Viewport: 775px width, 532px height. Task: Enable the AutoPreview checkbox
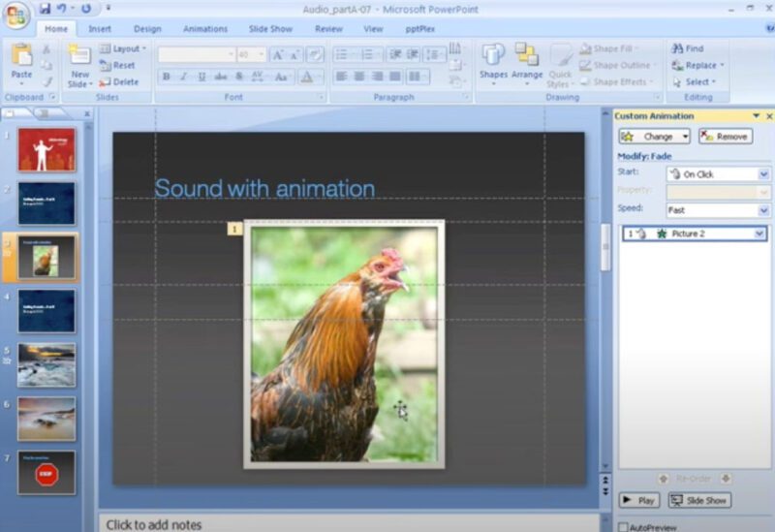(x=624, y=527)
